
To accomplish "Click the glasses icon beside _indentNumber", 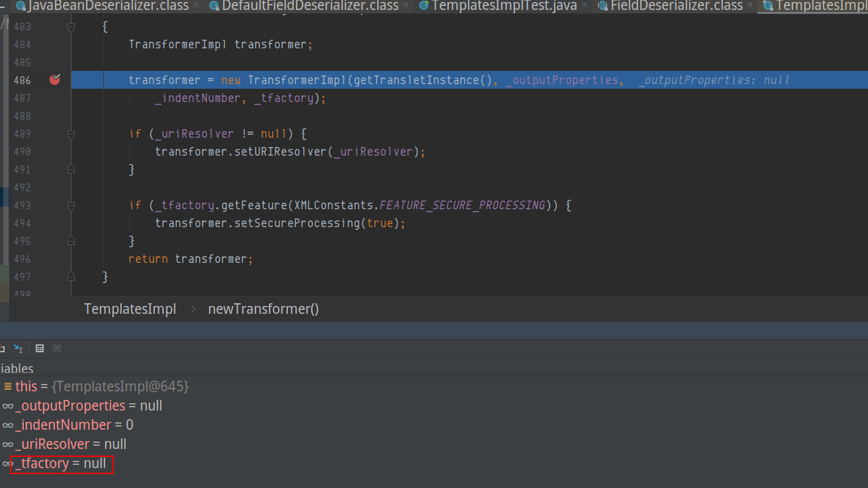I will click(8, 425).
